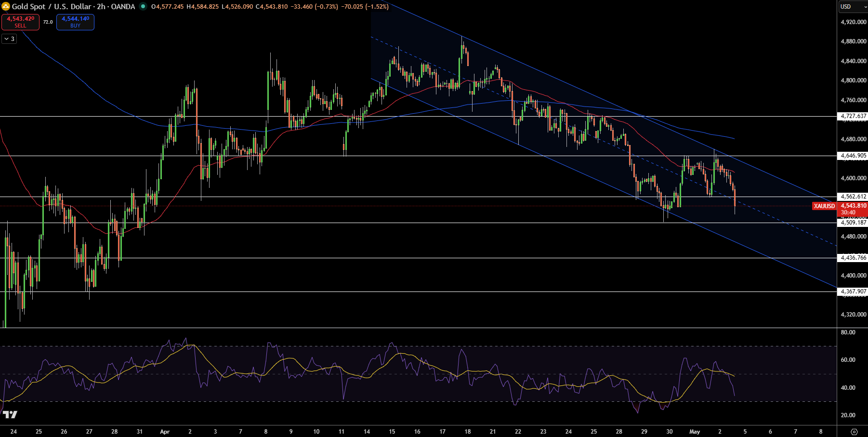
Task: Click the Apr label on time axis
Action: (x=165, y=432)
